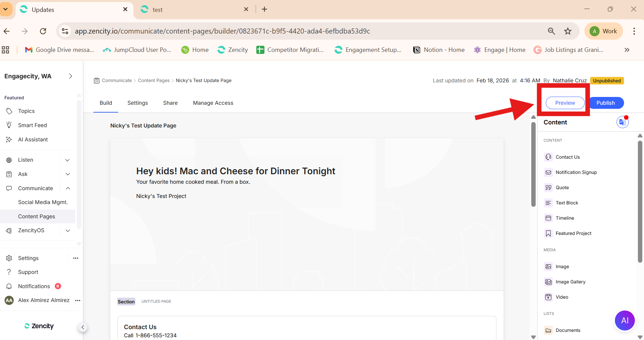Expand the ZencityOS dropdown
The height and width of the screenshot is (340, 644).
[68, 231]
